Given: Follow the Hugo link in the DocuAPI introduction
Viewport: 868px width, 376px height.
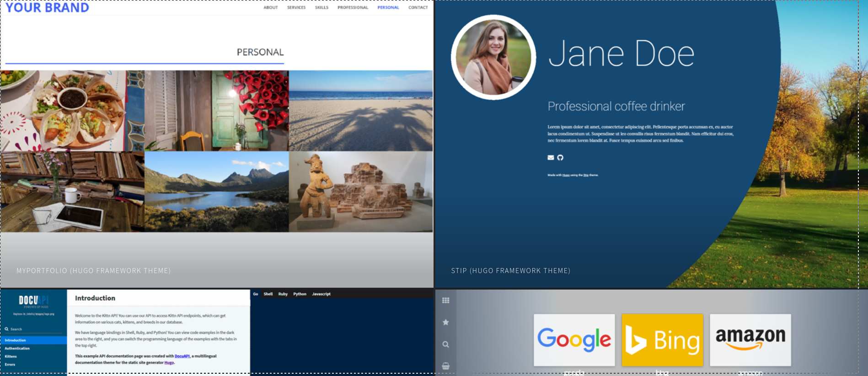Looking at the screenshot, I should [169, 363].
